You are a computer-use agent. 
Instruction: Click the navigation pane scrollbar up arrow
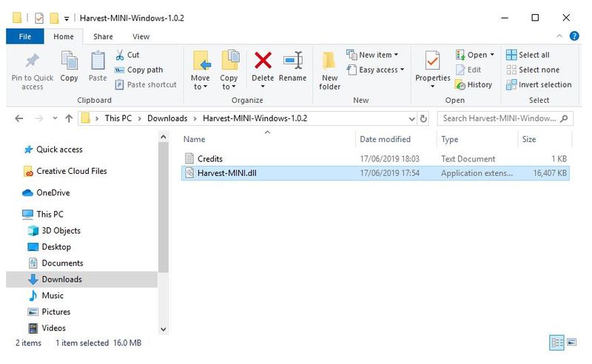164,137
